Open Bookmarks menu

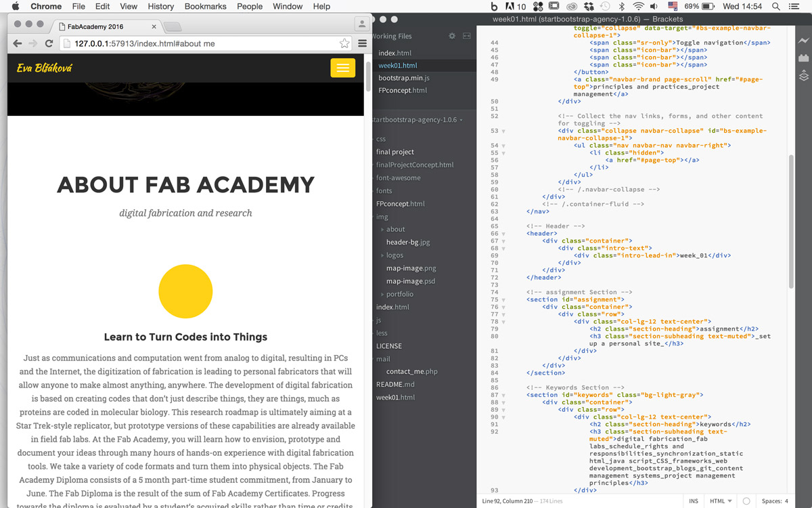206,6
